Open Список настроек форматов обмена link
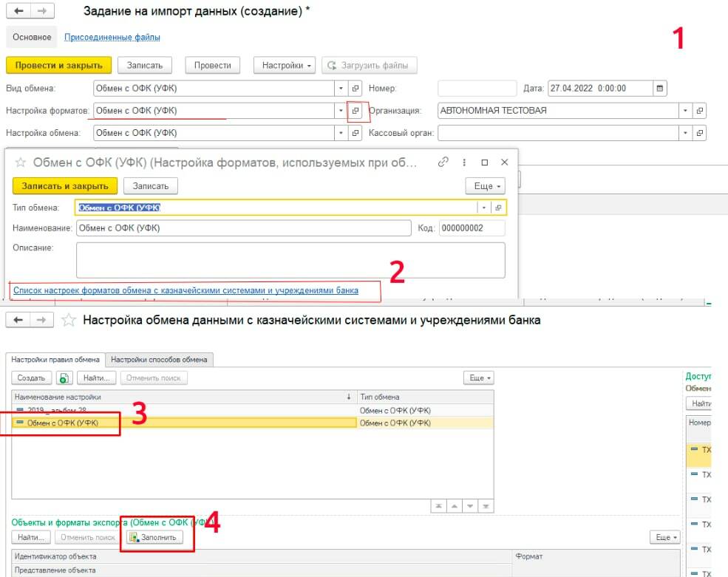The image size is (728, 577). tap(186, 290)
